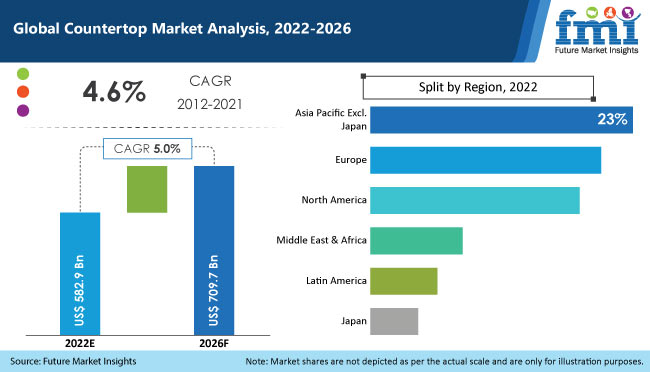Click the Source: Future Market Insights text

(x=73, y=361)
